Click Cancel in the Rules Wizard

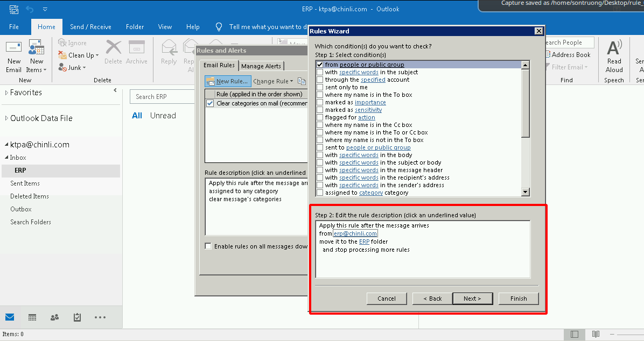click(x=387, y=299)
